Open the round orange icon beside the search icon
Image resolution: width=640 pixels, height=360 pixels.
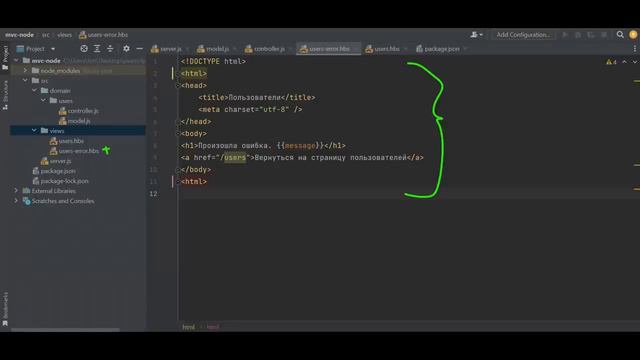[633, 35]
